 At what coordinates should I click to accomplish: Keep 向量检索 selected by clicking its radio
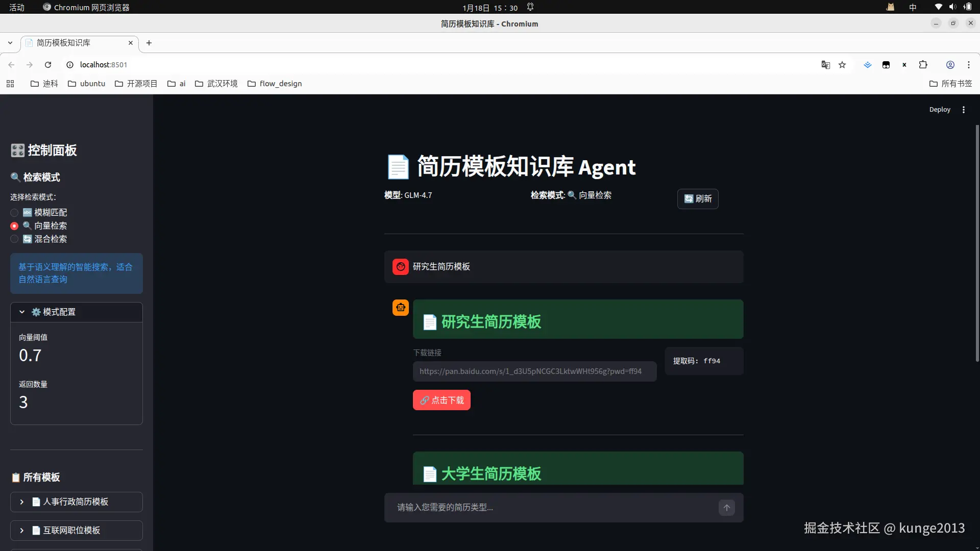14,226
